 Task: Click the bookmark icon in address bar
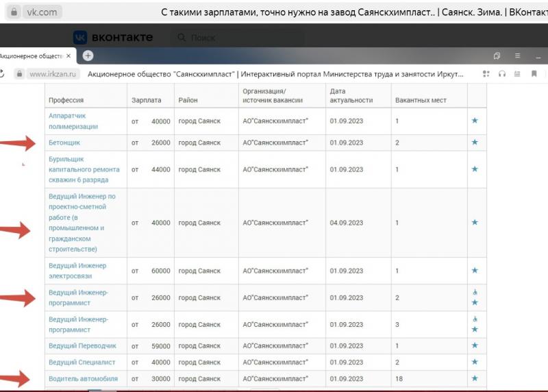(x=534, y=74)
